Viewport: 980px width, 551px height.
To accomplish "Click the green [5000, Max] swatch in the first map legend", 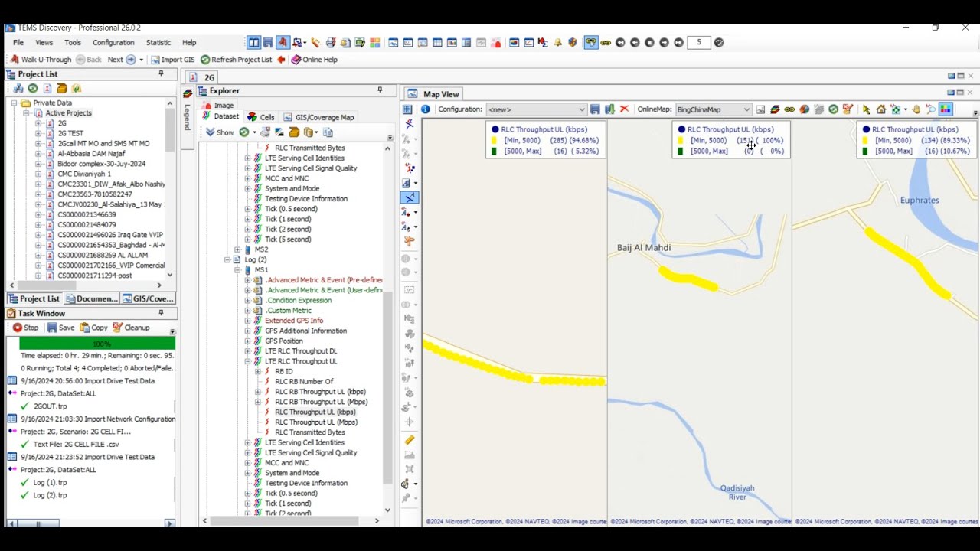I will pos(495,151).
